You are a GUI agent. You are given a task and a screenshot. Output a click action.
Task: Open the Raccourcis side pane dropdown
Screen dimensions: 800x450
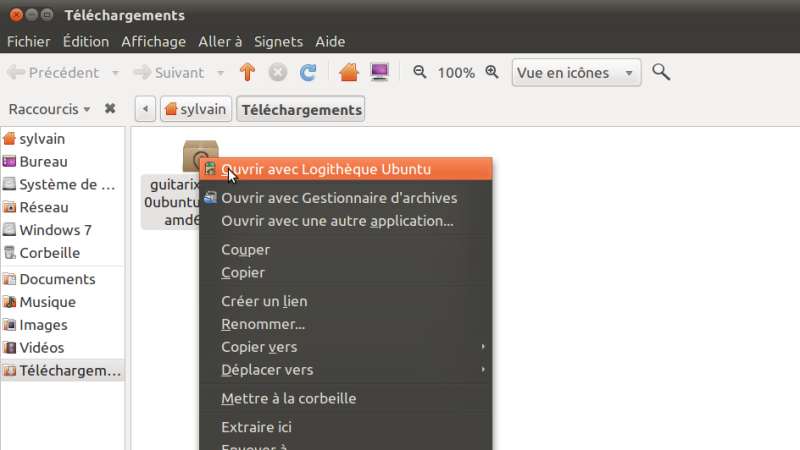[x=49, y=109]
